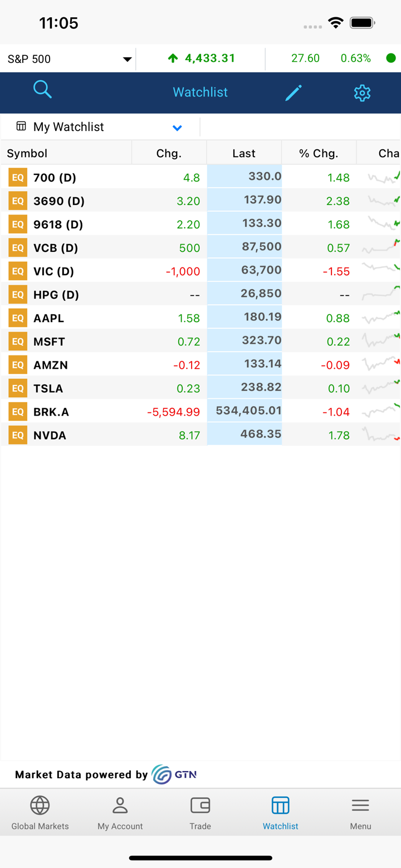Switch to the Global Markets tab
The height and width of the screenshot is (868, 401).
click(40, 813)
